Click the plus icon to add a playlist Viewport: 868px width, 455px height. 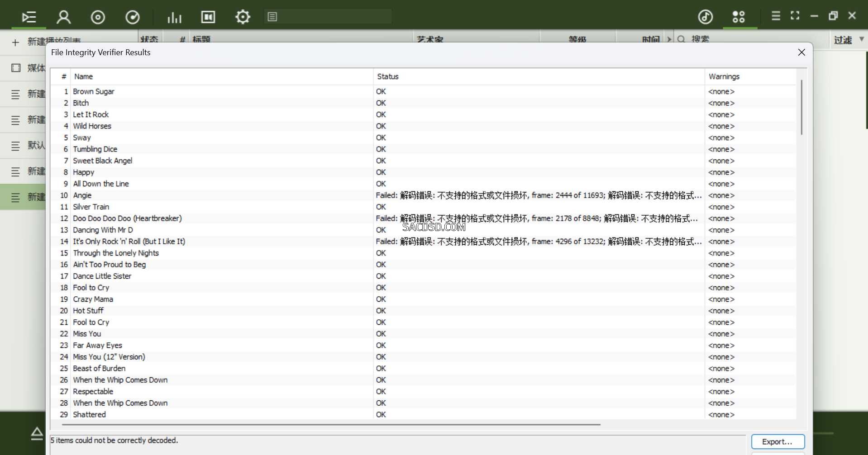click(x=15, y=43)
